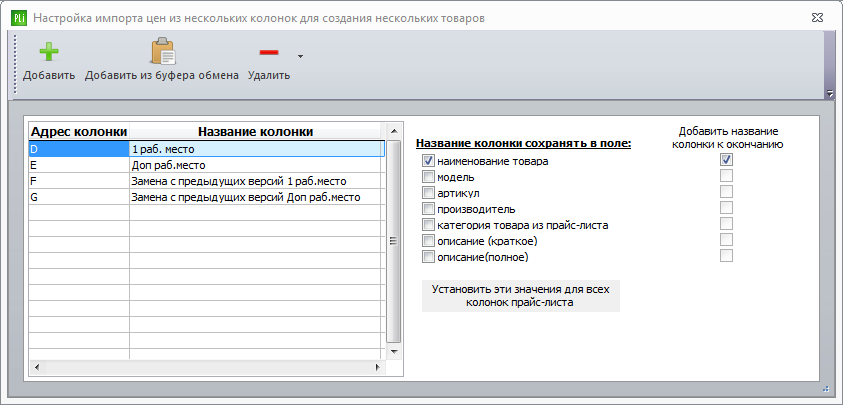Check add-to-ending checkbox in производитель row

[x=726, y=208]
